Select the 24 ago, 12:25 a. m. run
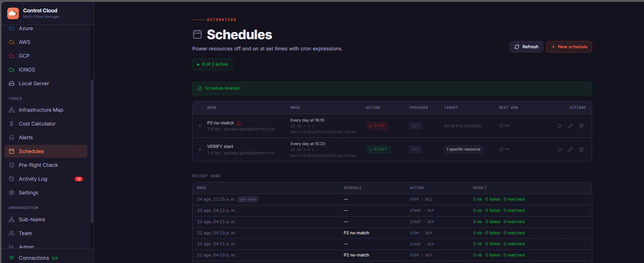Viewport: 644px width, 263px height. pos(392,199)
